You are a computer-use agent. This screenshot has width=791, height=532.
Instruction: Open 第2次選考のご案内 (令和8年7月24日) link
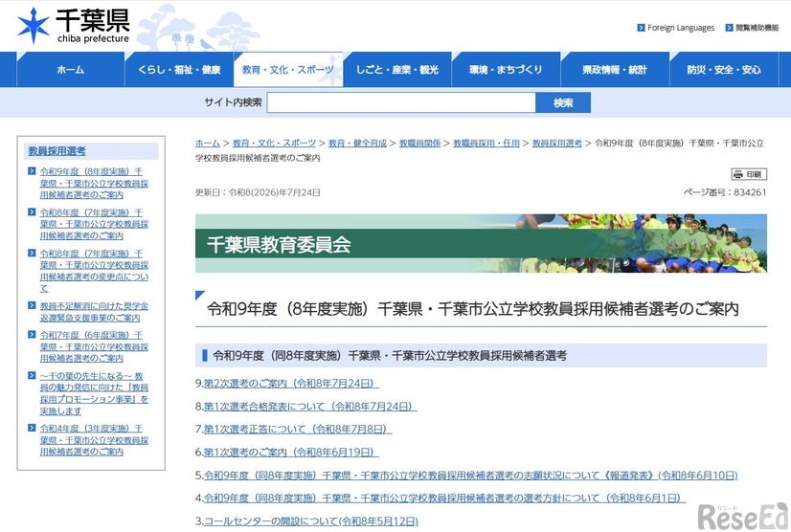pos(291,384)
